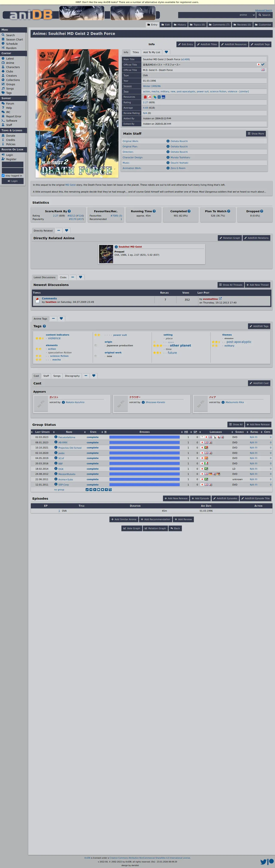The width and height of the screenshot is (275, 868).
Task: Open the Soukihei MD Geist prequel thumbnail
Action: [x=106, y=254]
